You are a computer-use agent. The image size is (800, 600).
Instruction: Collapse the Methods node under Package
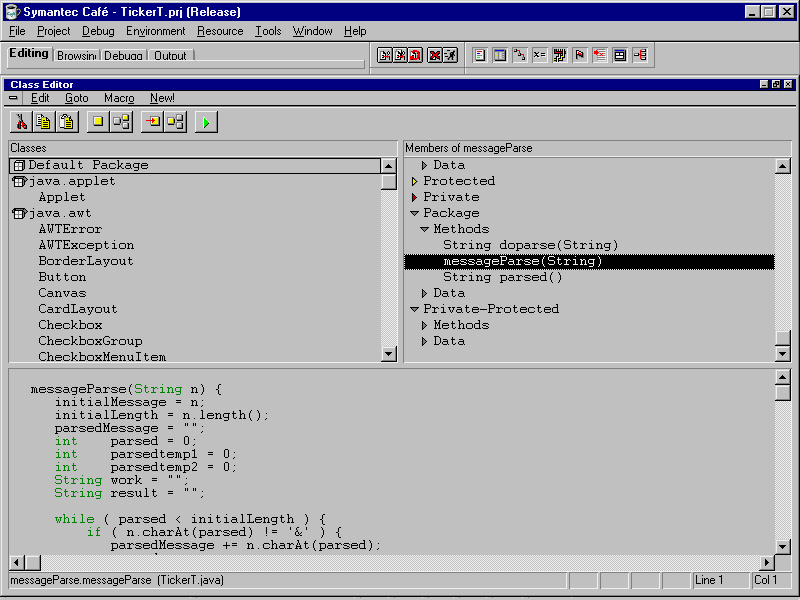point(424,229)
